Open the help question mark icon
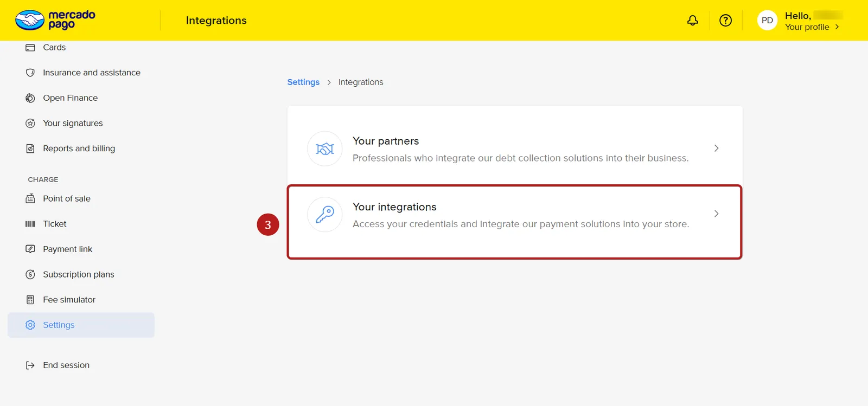 (726, 21)
